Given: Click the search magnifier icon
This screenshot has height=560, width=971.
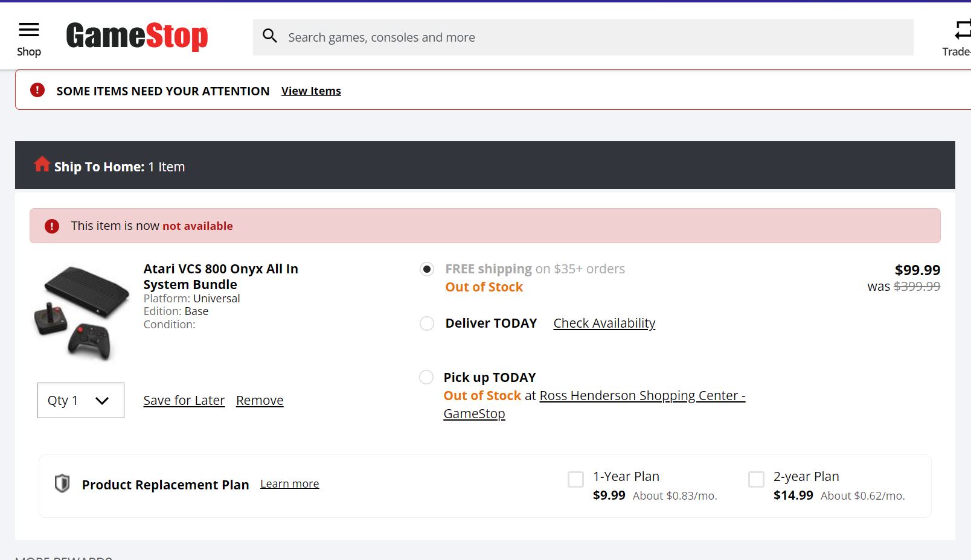Looking at the screenshot, I should coord(270,37).
